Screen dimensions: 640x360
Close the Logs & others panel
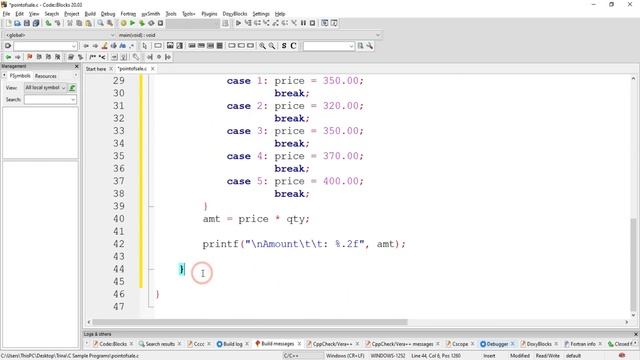pos(636,334)
